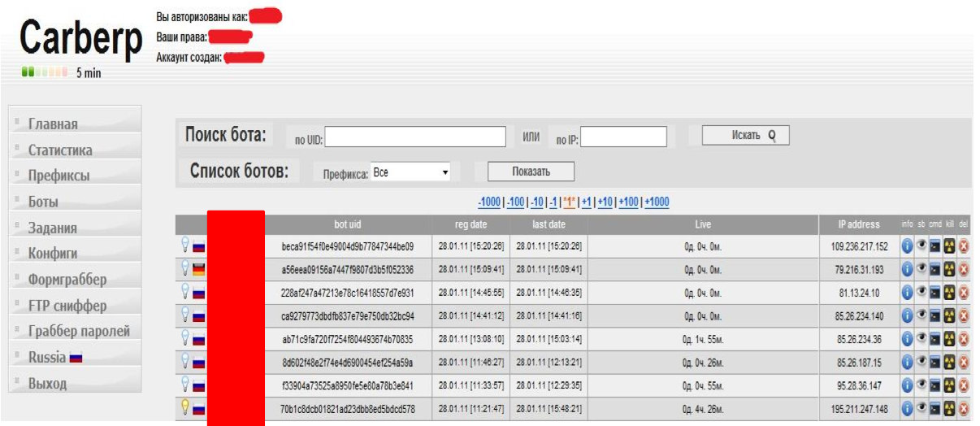Toggle sb eye icon for 81.13.24.10
This screenshot has height=426, width=980.
tap(922, 292)
